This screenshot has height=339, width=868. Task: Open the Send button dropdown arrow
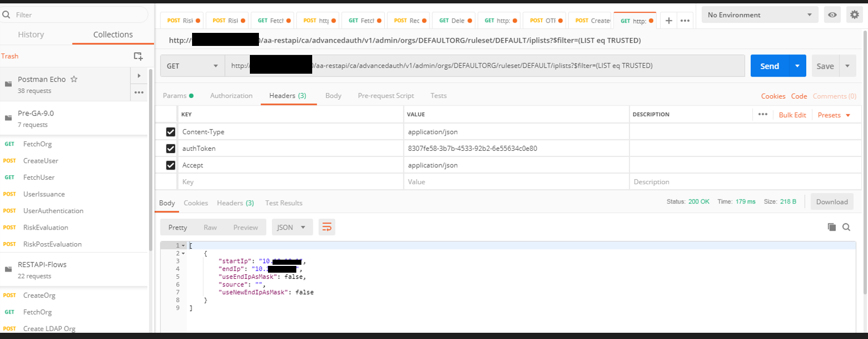[797, 66]
